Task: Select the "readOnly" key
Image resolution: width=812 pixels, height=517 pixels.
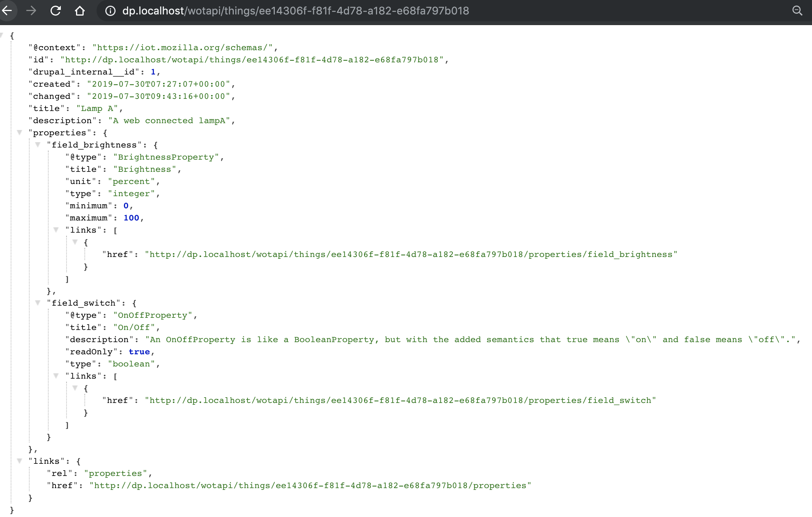Action: pos(92,352)
